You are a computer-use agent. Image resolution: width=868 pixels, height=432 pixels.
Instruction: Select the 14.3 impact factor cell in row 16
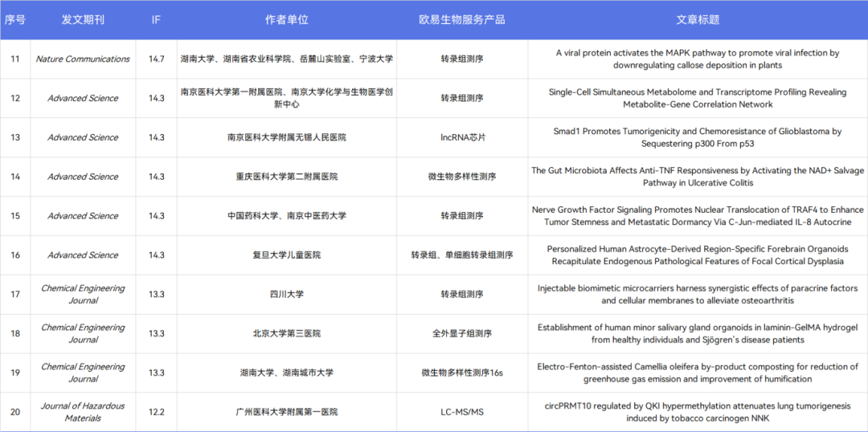click(x=157, y=255)
